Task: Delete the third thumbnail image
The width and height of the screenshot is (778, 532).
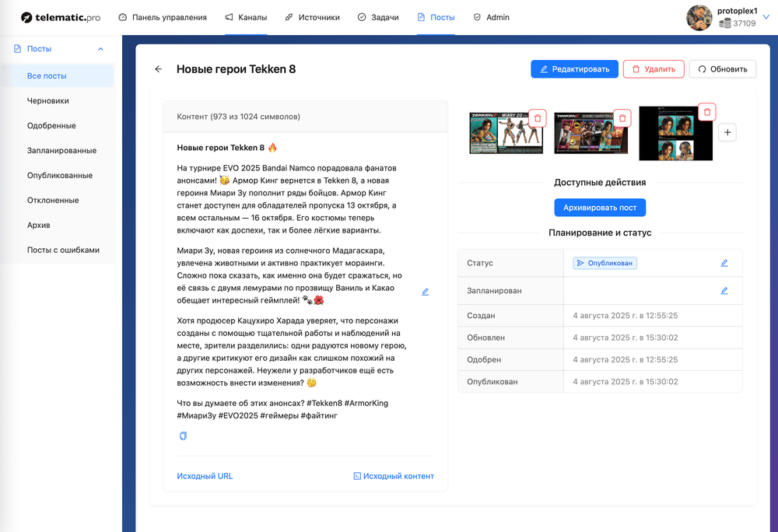Action: (x=707, y=112)
